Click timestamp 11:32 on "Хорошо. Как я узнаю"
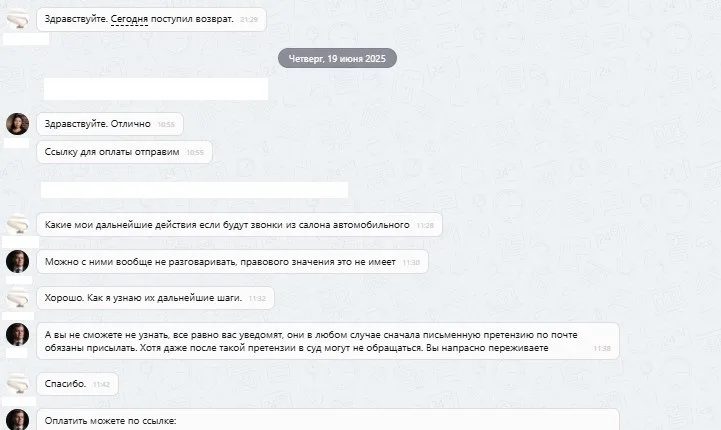The image size is (721, 430). click(x=257, y=298)
